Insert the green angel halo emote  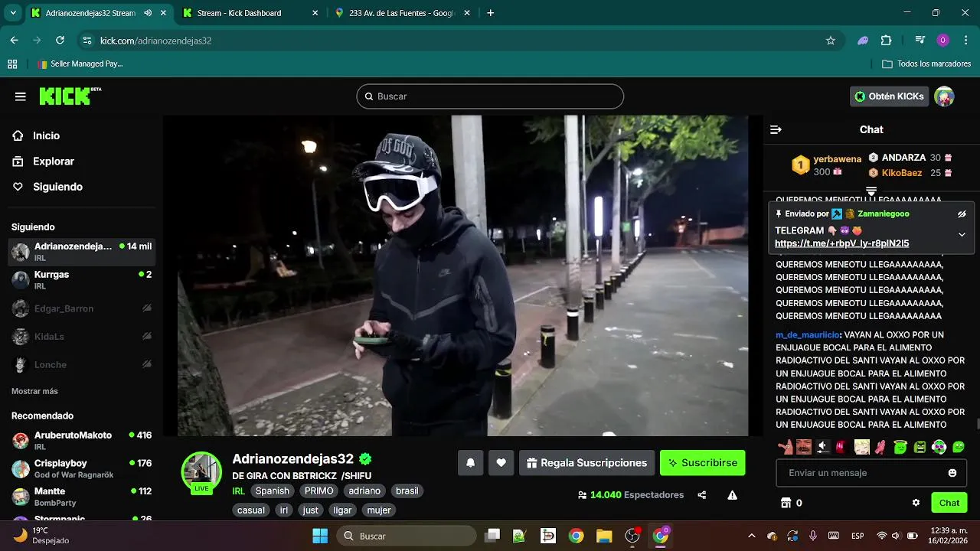[901, 447]
